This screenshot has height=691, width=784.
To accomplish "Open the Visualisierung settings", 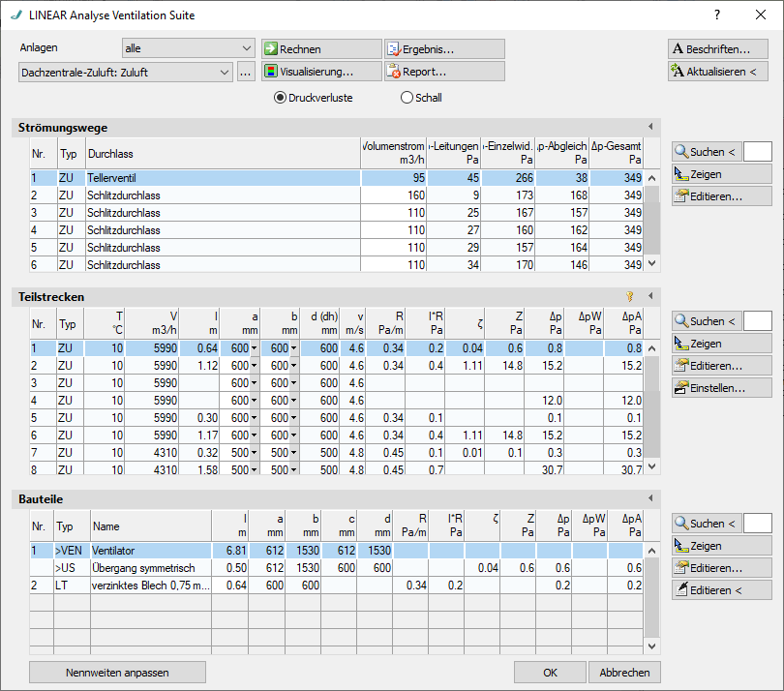I will 321,72.
